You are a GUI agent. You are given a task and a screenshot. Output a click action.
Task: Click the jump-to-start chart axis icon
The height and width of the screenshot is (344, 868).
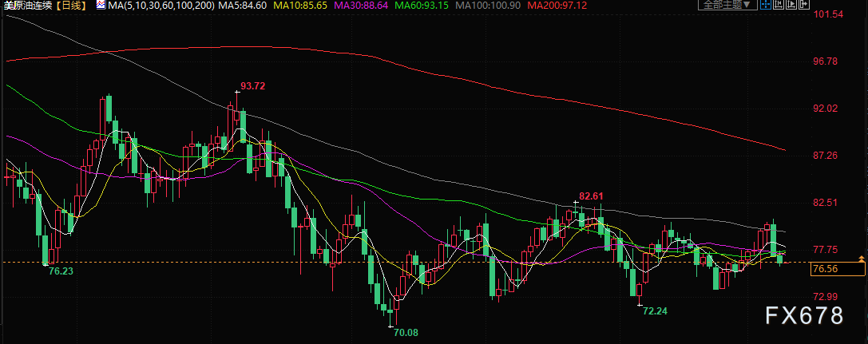click(x=779, y=5)
